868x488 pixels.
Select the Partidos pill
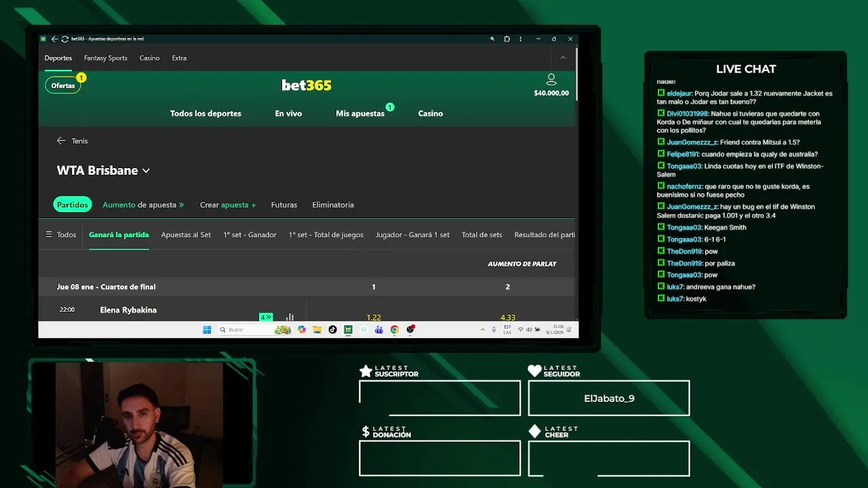pyautogui.click(x=73, y=205)
